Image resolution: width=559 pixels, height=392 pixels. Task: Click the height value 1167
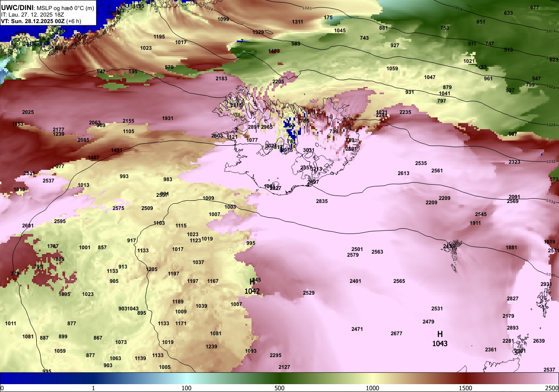(x=213, y=281)
